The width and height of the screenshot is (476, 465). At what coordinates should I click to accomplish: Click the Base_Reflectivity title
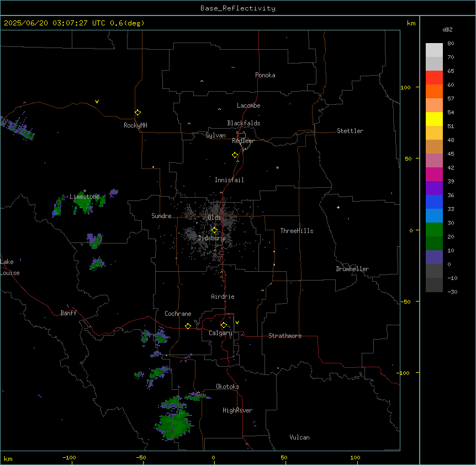238,8
